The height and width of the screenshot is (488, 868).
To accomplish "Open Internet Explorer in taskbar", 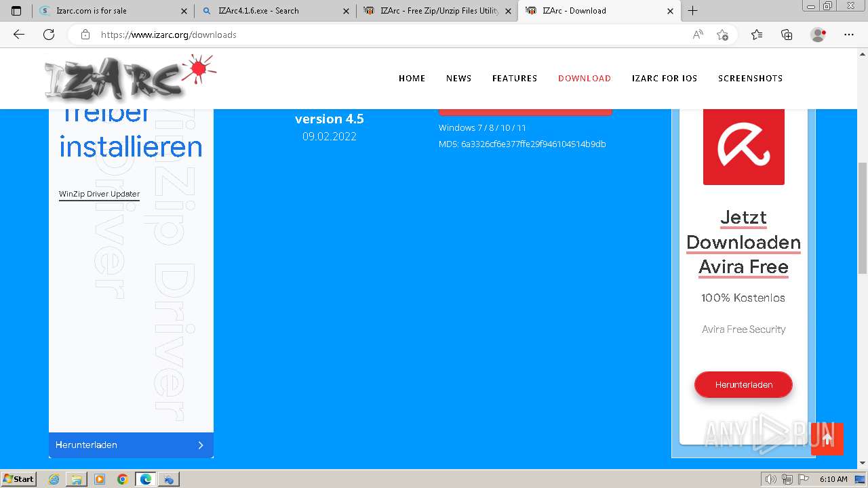I will pos(54,479).
